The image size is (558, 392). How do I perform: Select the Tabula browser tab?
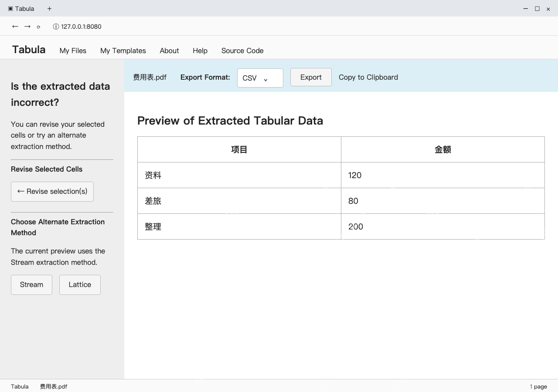tap(22, 9)
